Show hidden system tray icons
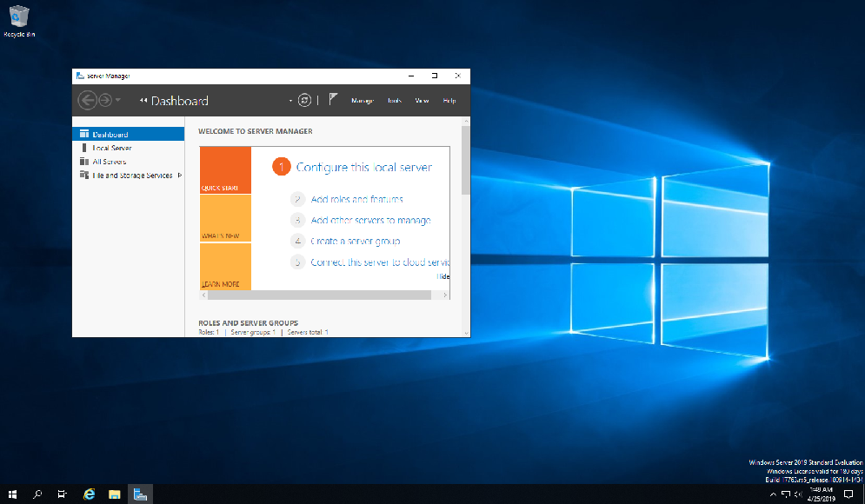865x504 pixels. pyautogui.click(x=773, y=494)
